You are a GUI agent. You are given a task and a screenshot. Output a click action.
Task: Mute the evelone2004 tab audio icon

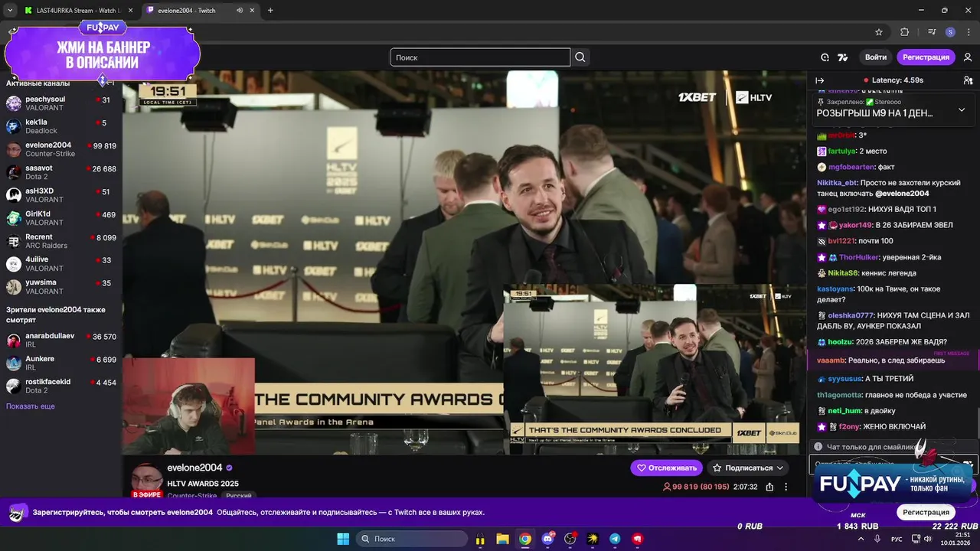tap(240, 11)
